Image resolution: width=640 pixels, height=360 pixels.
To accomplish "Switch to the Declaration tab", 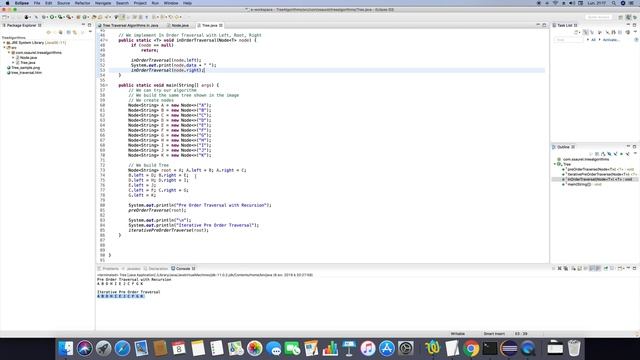I will coord(156,269).
